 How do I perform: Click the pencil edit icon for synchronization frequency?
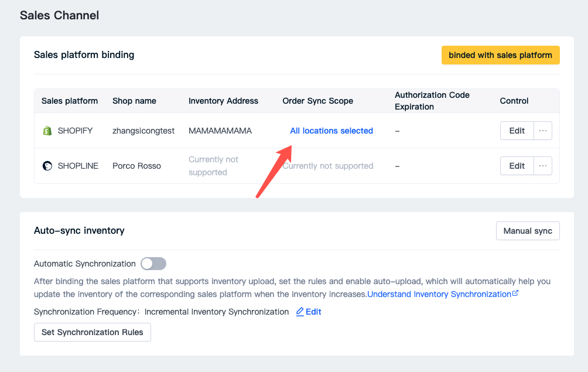(300, 312)
